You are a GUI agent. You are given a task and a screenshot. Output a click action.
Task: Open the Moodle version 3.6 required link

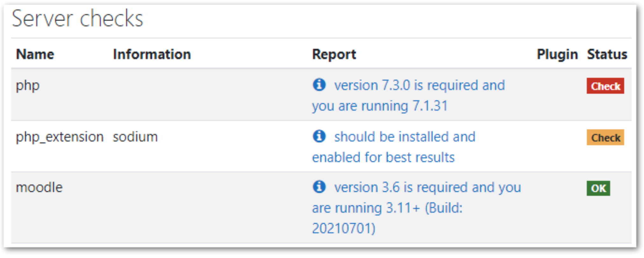(427, 188)
